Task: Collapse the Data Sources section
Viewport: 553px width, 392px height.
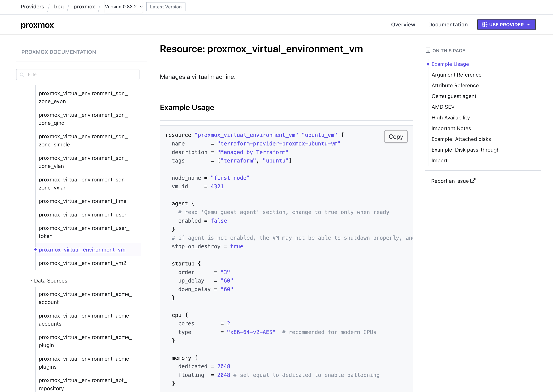Action: point(31,280)
